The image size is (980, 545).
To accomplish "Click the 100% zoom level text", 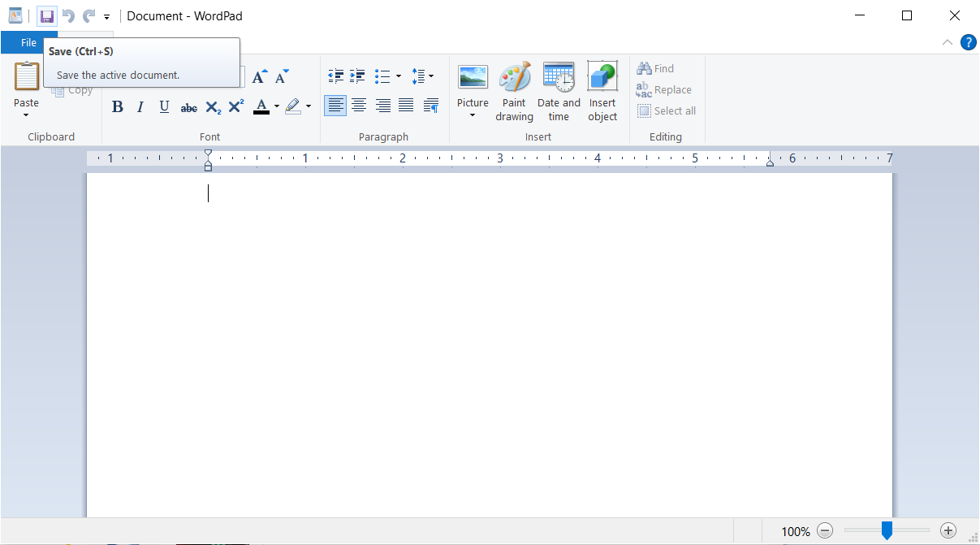I will point(796,531).
